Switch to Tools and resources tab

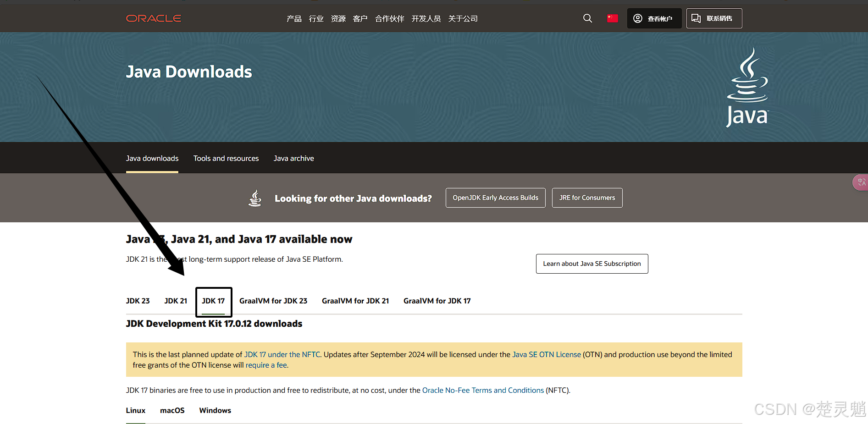pos(226,158)
